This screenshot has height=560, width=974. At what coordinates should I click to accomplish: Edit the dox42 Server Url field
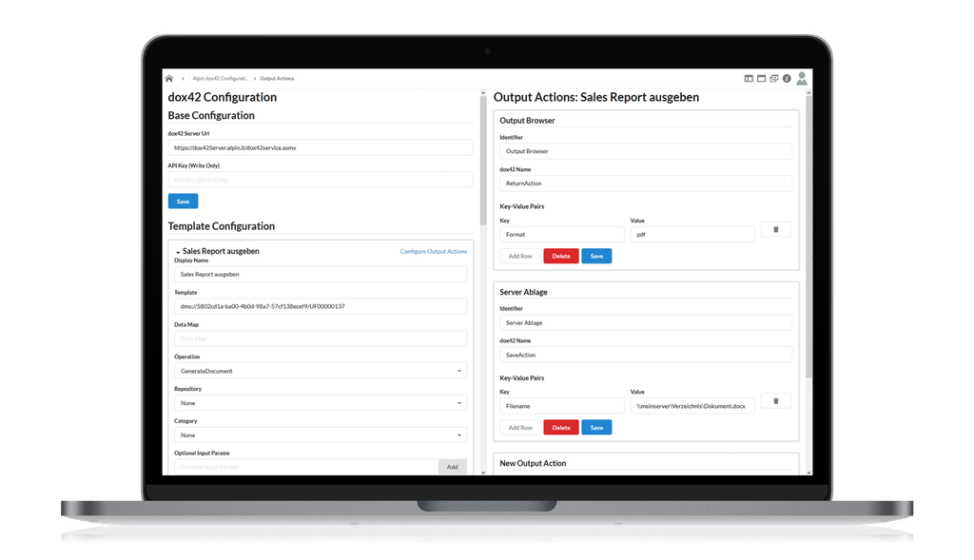click(321, 147)
